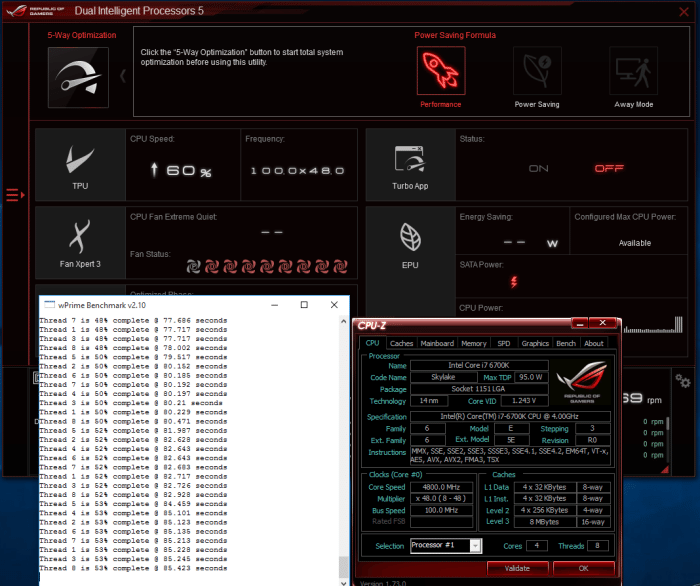Click the Core Speed 4800.0 MHz field
Viewport: 700px width, 586px height.
441,487
